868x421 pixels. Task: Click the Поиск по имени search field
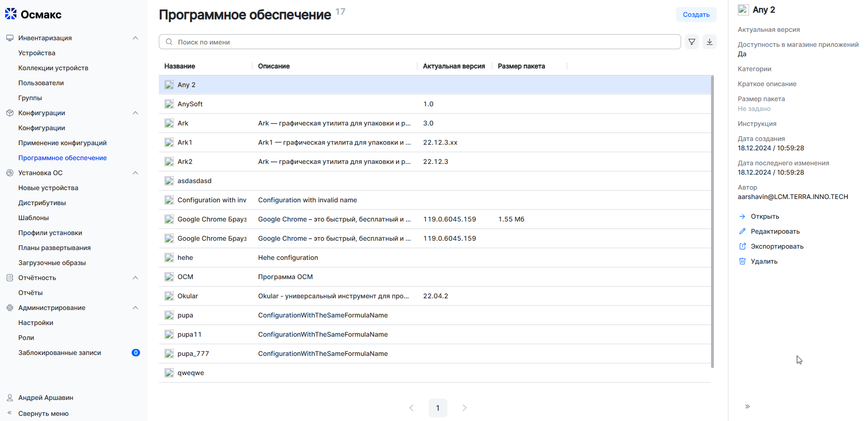click(422, 42)
